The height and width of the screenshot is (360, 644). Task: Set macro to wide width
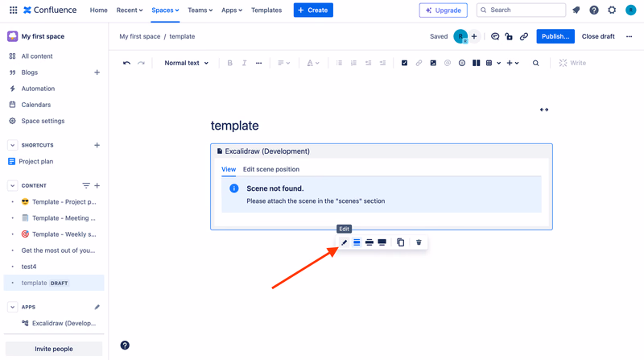click(369, 242)
